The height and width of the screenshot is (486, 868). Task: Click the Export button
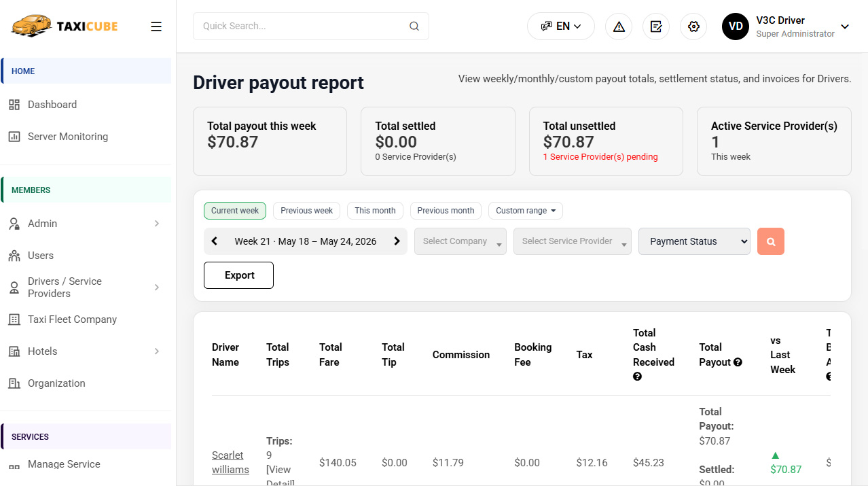tap(239, 275)
